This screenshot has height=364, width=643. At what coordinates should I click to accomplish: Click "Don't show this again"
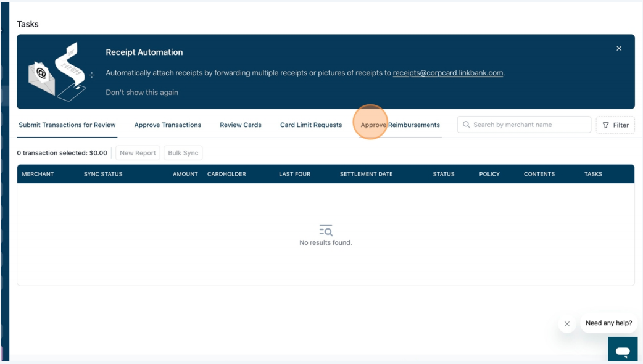coord(142,93)
